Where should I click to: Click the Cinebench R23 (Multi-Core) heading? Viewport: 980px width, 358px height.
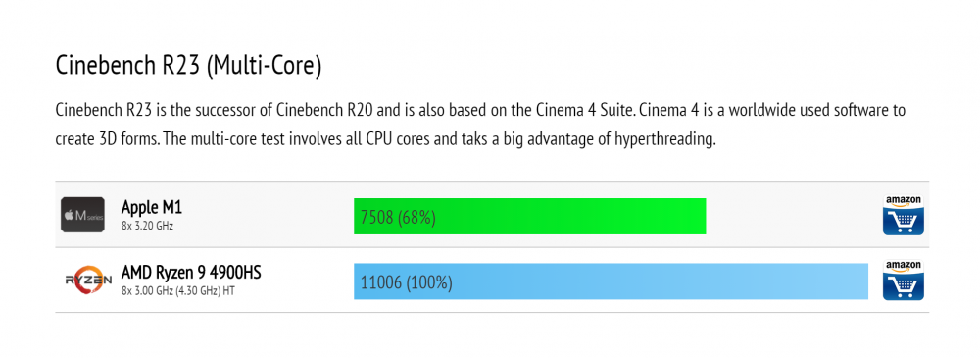point(189,67)
